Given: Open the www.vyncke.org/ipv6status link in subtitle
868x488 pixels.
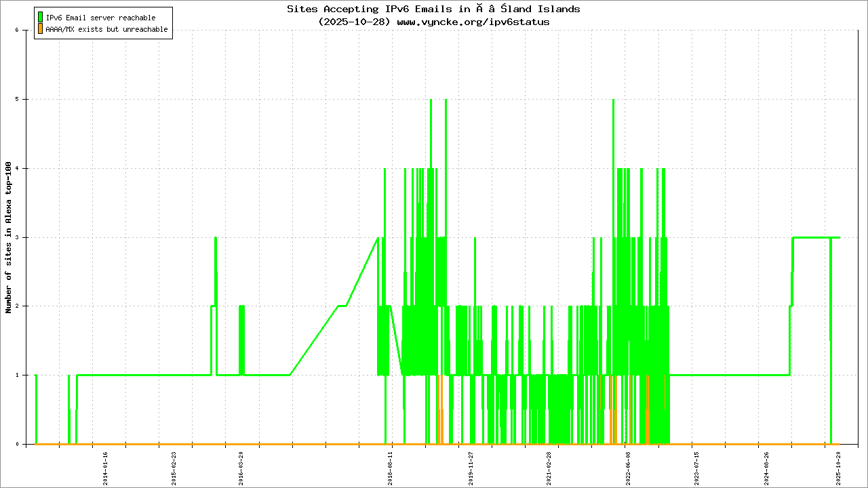Looking at the screenshot, I should pyautogui.click(x=473, y=22).
